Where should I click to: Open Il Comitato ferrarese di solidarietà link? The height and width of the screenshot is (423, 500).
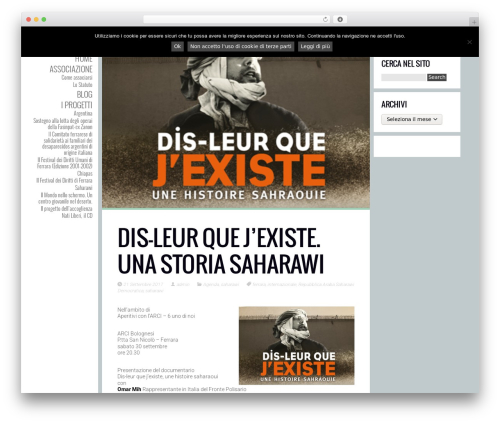point(67,143)
